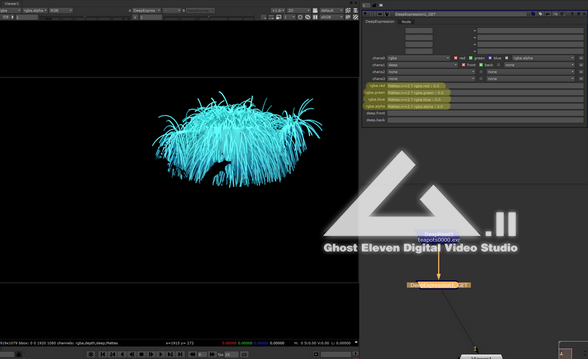Enable the chans3 extra channel checkbox
The image size is (588, 361).
(481, 79)
